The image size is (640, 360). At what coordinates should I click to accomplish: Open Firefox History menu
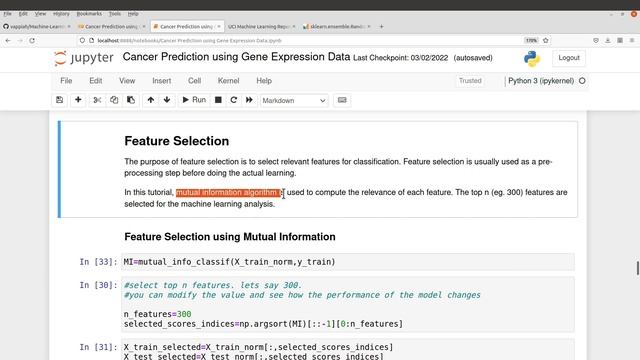[x=61, y=13]
